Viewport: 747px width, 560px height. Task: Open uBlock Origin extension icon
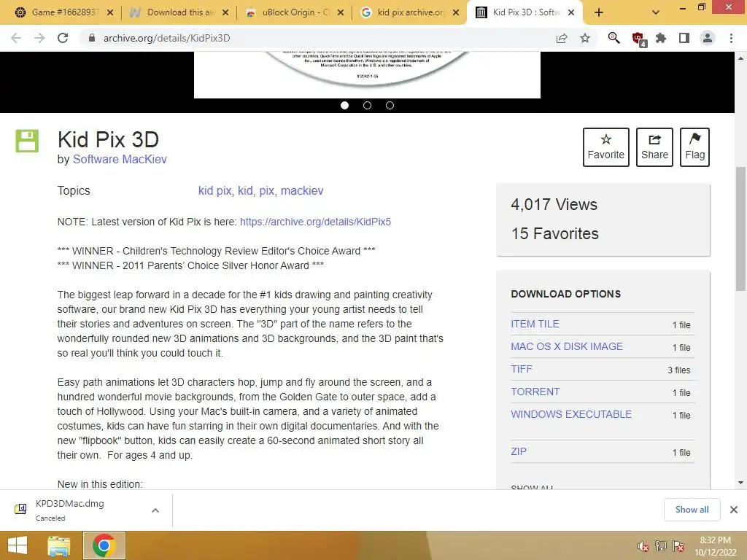coord(638,39)
